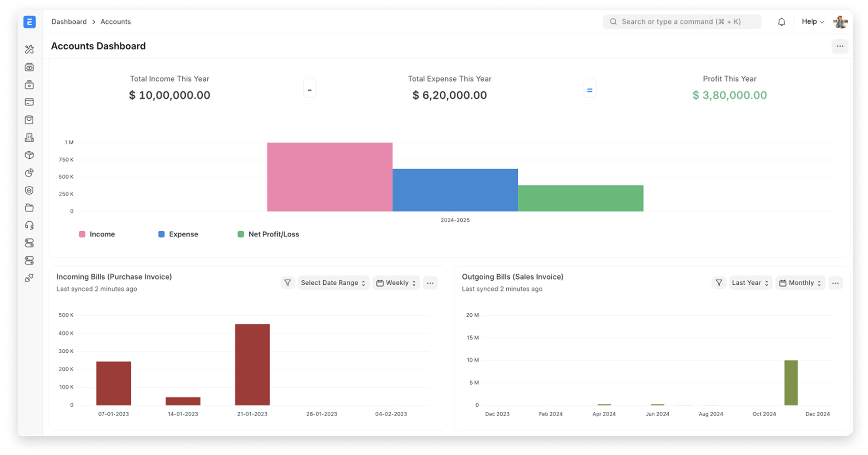868x455 pixels.
Task: Open the shield checkmark quality icon
Action: tap(29, 190)
